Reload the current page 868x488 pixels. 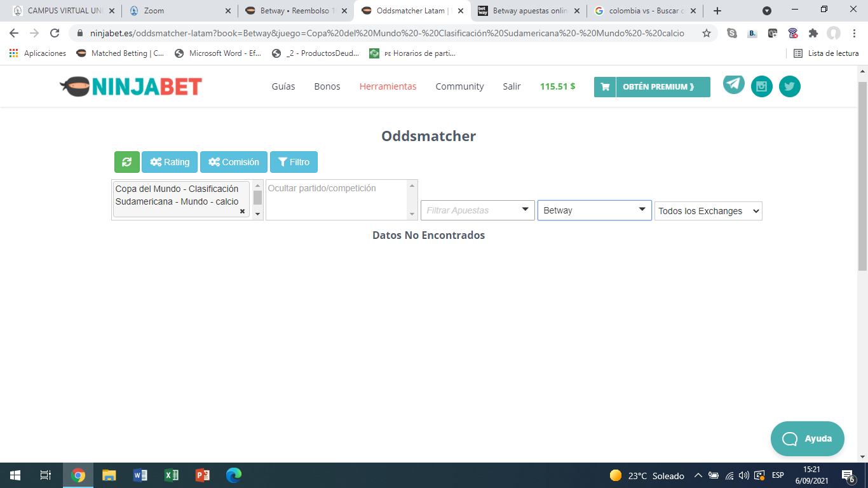pyautogui.click(x=55, y=33)
